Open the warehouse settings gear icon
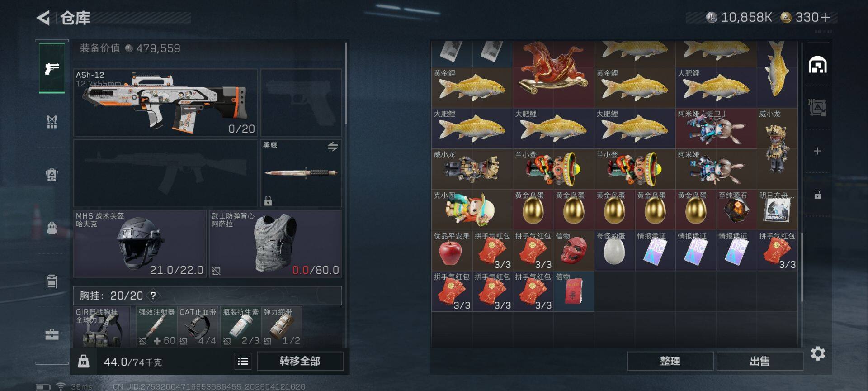The height and width of the screenshot is (391, 868). point(818,353)
